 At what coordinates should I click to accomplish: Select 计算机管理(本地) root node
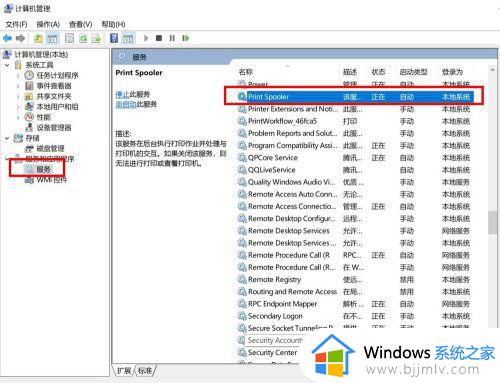click(41, 55)
